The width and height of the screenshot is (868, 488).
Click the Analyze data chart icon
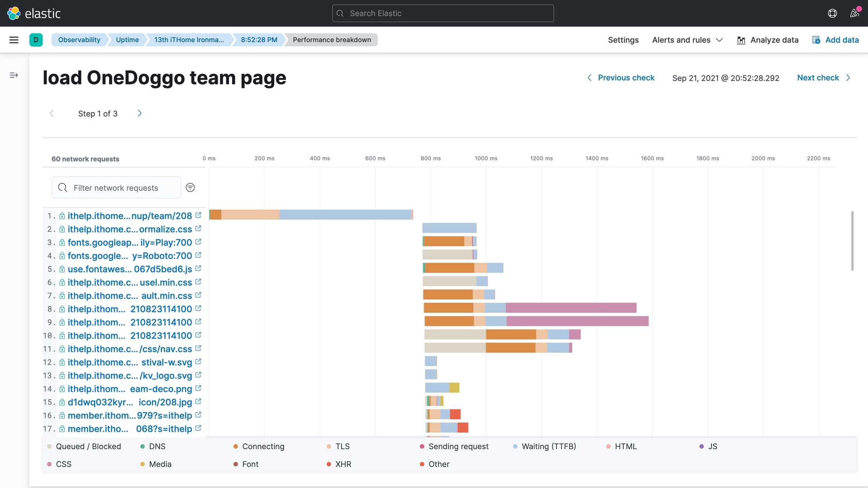click(741, 40)
